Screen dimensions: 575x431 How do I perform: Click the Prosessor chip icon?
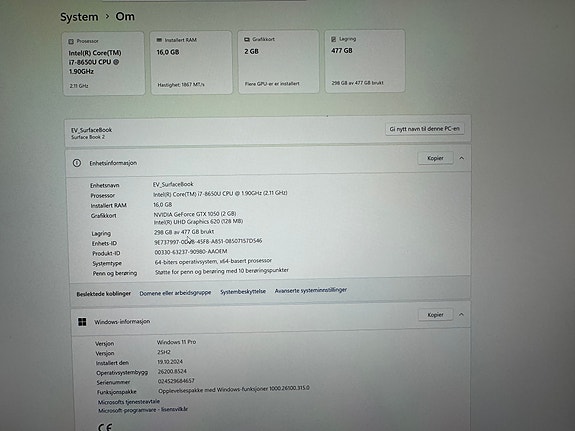click(x=71, y=41)
